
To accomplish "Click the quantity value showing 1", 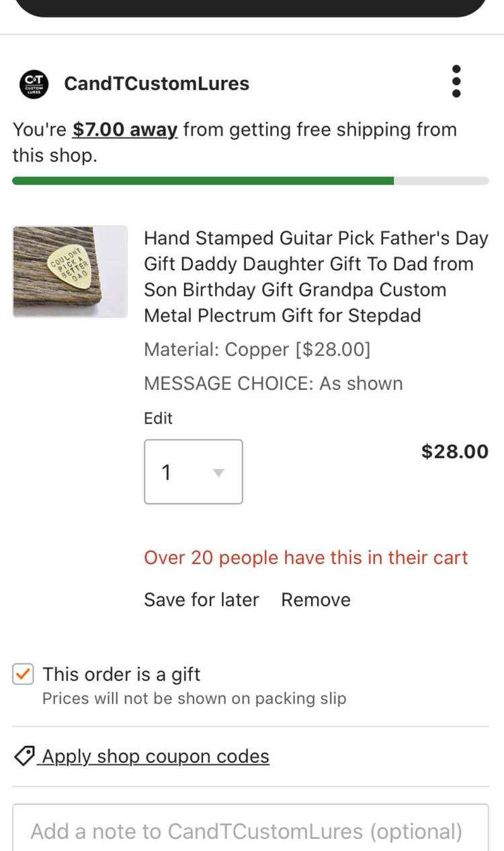I will 166,472.
